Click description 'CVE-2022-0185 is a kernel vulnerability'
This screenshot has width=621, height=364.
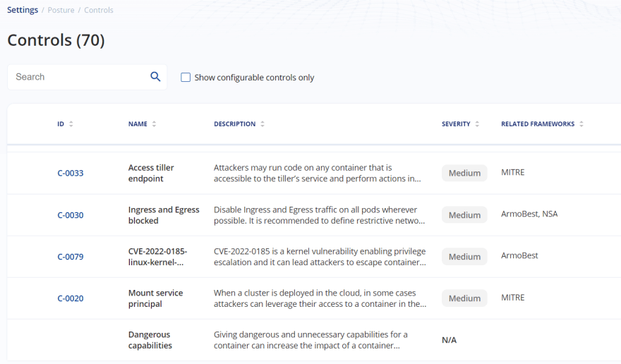(x=320, y=257)
